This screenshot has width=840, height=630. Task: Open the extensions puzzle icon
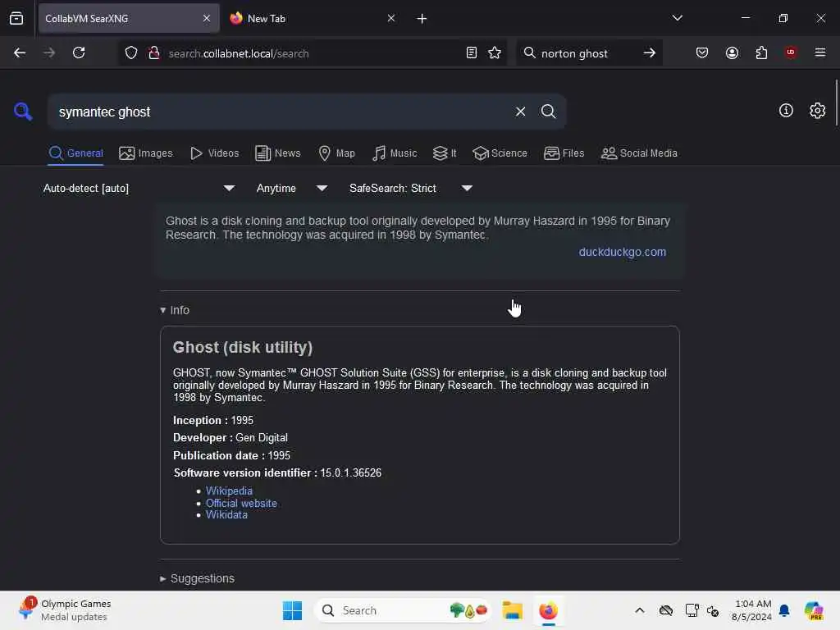coord(761,52)
